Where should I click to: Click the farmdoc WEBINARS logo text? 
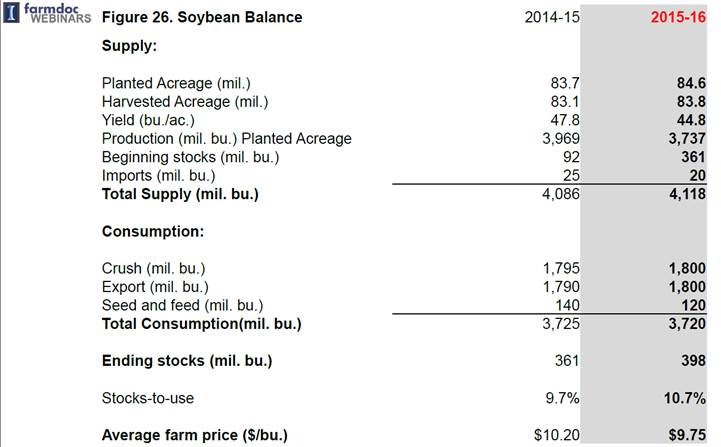point(56,13)
